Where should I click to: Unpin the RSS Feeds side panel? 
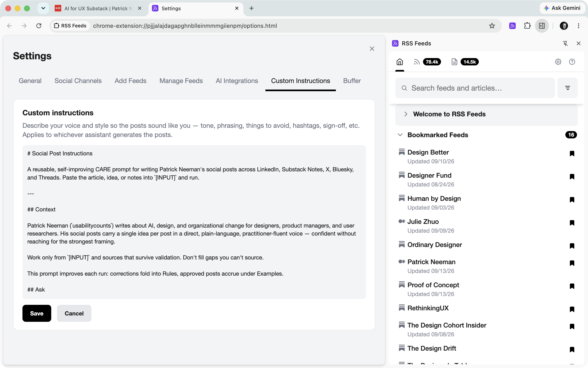(565, 43)
